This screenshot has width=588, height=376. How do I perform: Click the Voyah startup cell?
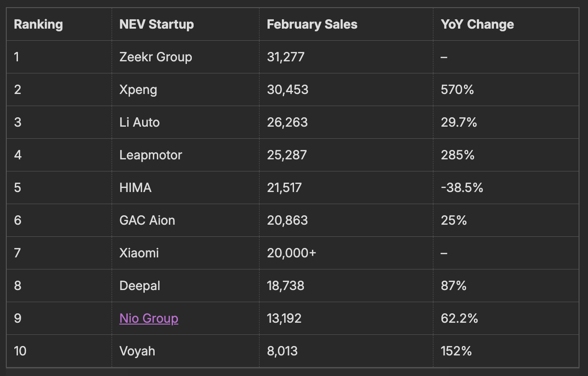(x=137, y=351)
